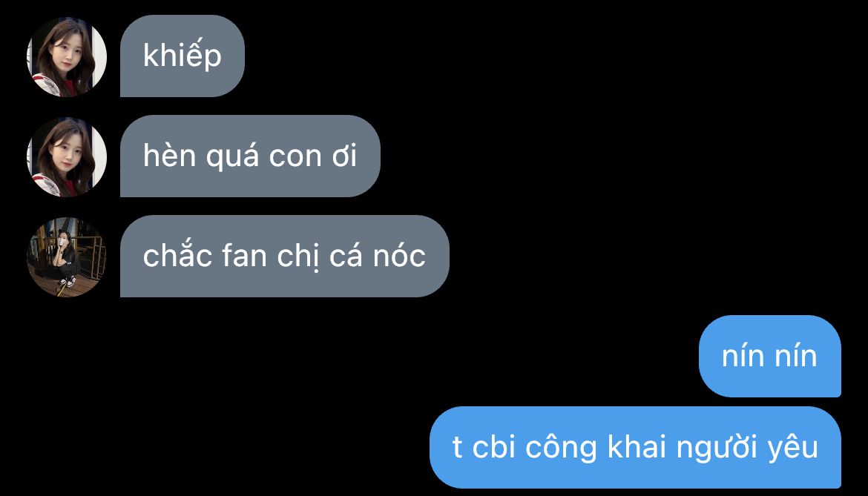This screenshot has height=496, width=868.
Task: Click the words "công khai" in the blue message
Action: tap(596, 447)
